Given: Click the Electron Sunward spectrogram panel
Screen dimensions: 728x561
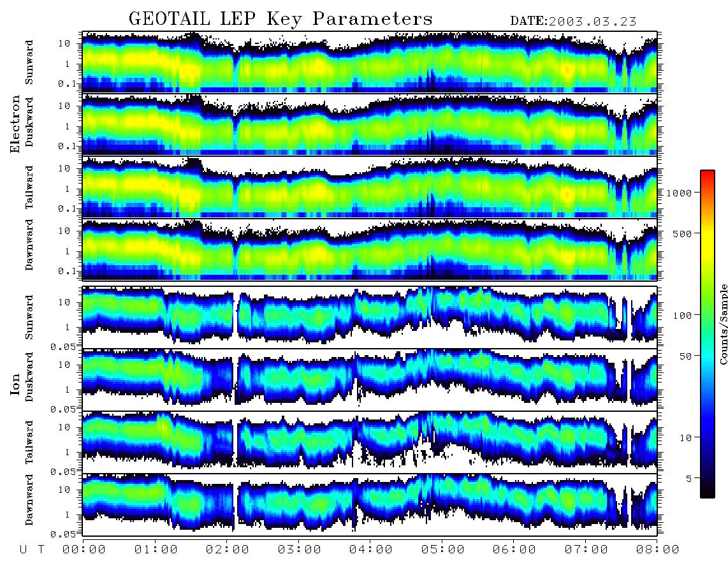Looking at the screenshot, I should click(370, 62).
